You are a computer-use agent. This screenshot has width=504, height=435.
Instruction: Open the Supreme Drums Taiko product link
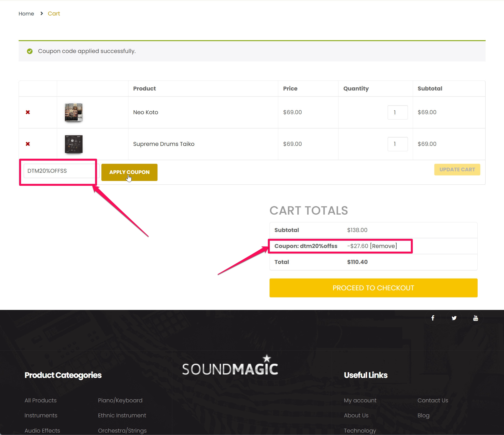(x=164, y=144)
